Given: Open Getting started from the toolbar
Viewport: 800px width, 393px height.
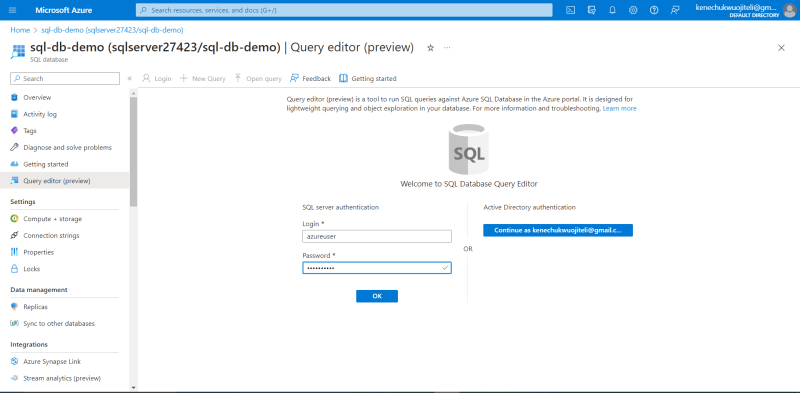Looking at the screenshot, I should click(368, 79).
